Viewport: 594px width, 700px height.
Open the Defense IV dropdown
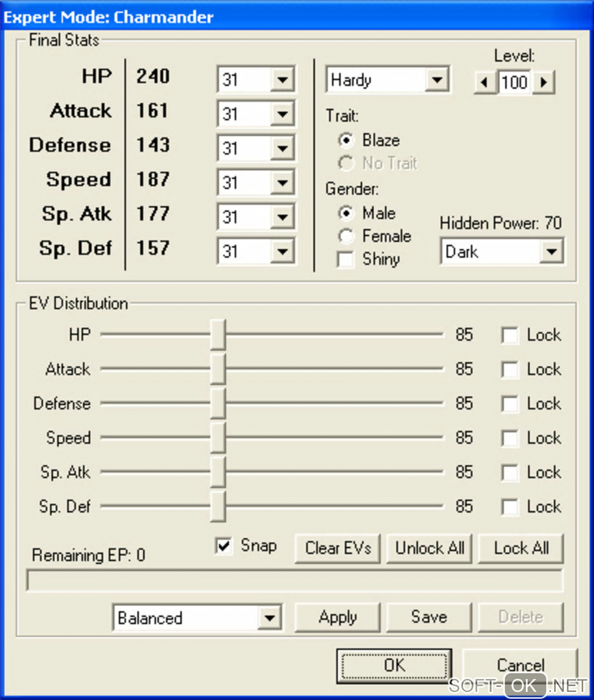click(x=282, y=149)
